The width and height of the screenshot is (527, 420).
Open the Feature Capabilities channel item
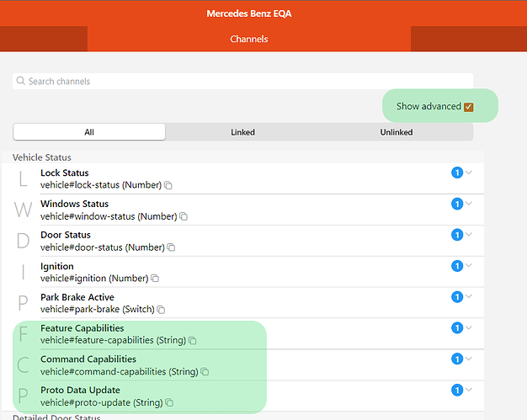82,328
